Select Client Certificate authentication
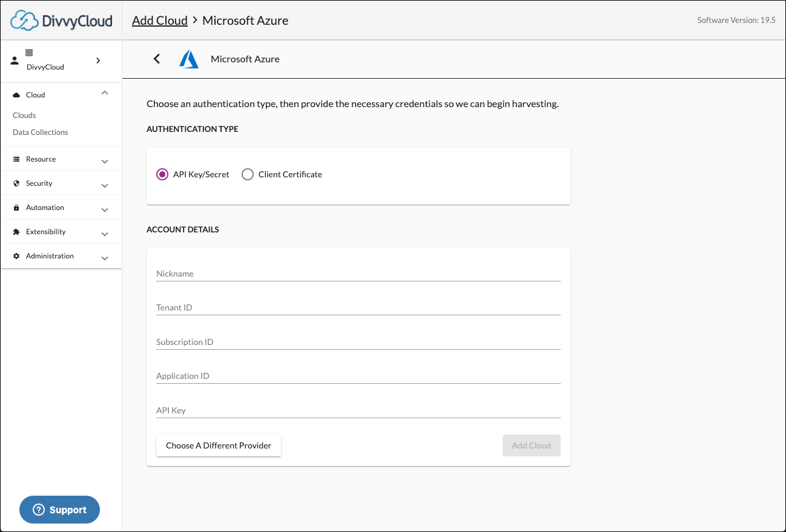786x532 pixels. click(x=248, y=174)
